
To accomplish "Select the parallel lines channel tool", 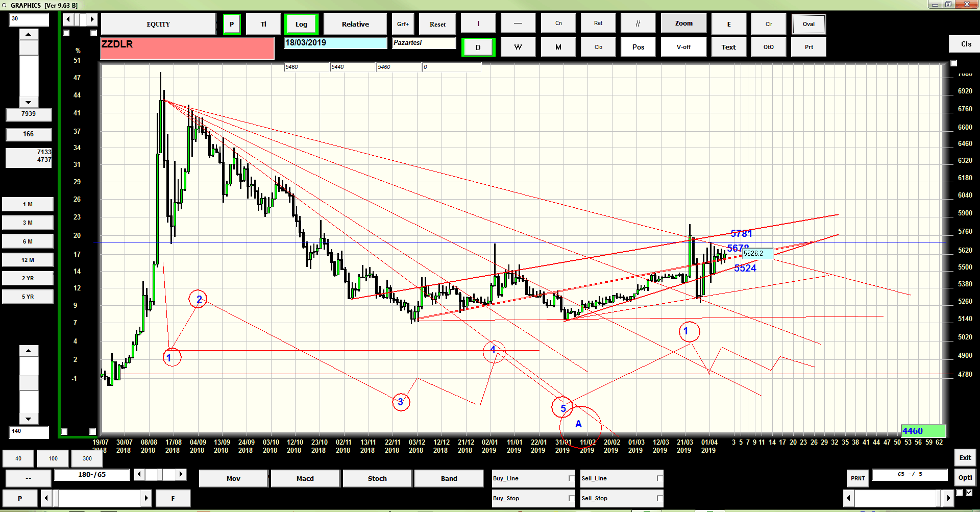I will (638, 23).
